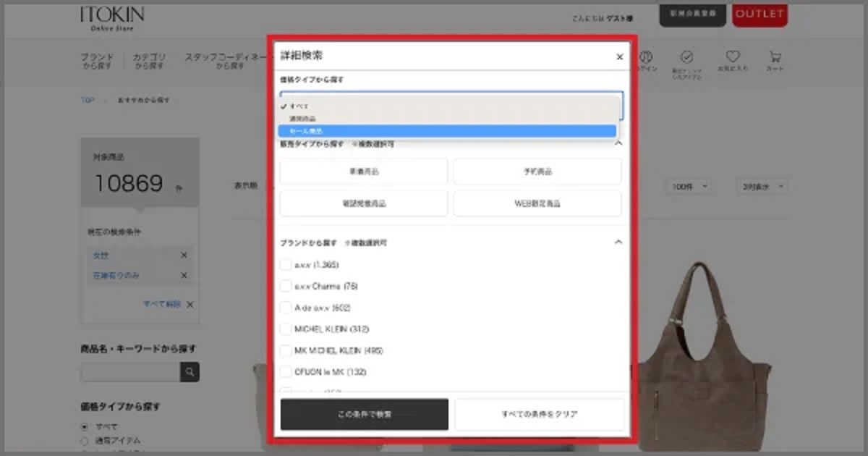Remove the 在庫有りのみ filter with X
The image size is (868, 456).
click(184, 276)
